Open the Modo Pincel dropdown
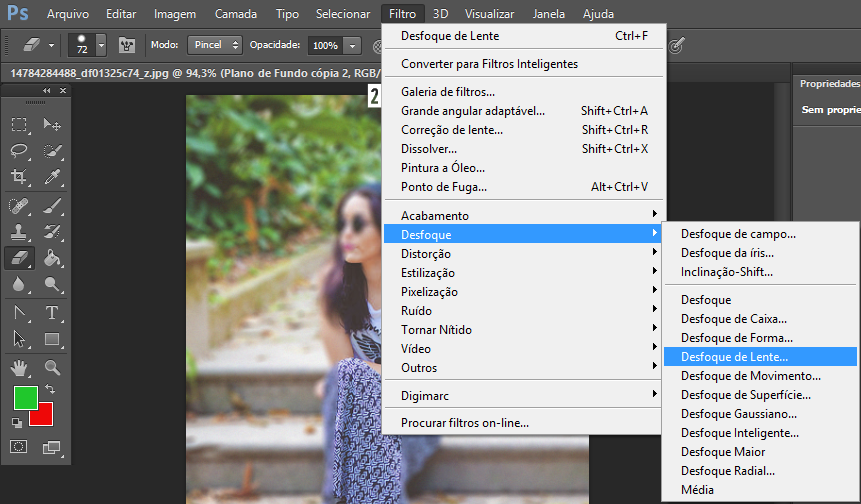Viewport: 861px width, 504px height. click(214, 45)
